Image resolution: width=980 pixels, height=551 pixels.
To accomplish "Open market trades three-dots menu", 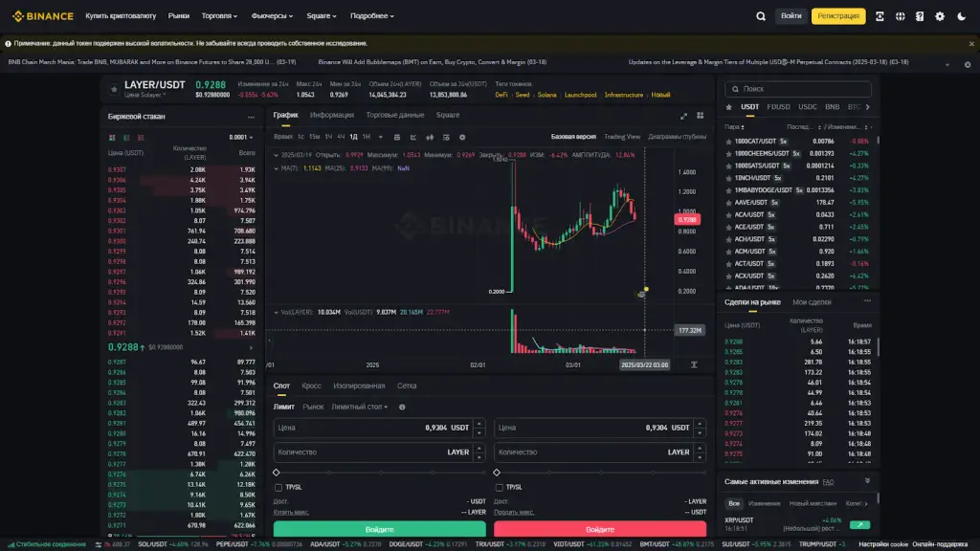I will pyautogui.click(x=867, y=301).
